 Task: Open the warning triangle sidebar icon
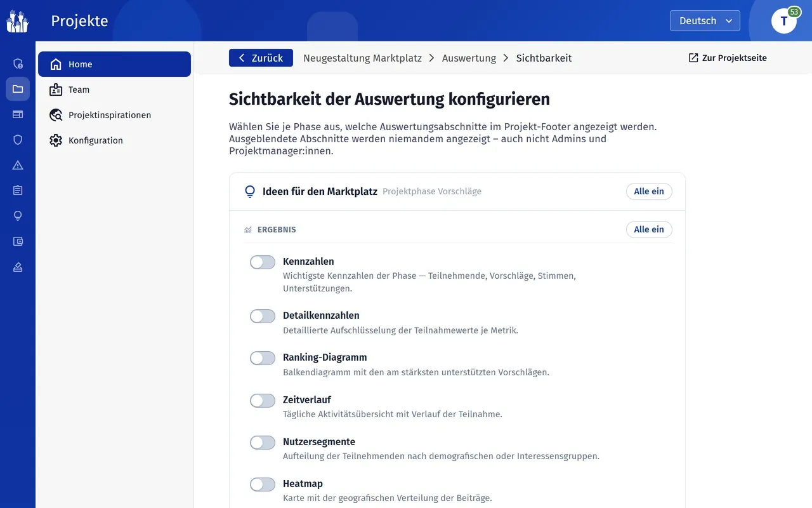pyautogui.click(x=18, y=165)
